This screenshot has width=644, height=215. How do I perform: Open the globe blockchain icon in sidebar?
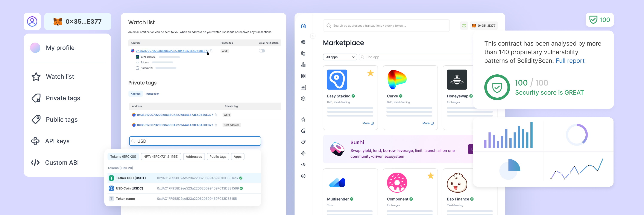(303, 42)
